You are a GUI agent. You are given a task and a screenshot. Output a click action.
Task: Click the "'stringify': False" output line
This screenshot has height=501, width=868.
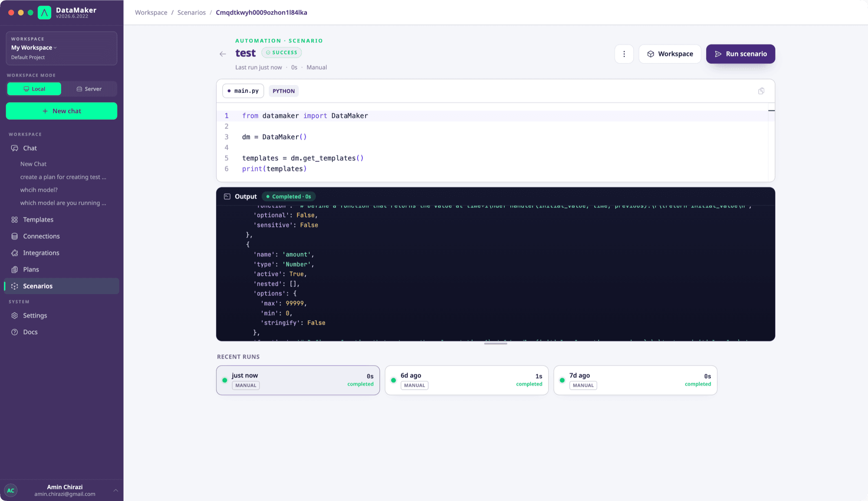[293, 323]
